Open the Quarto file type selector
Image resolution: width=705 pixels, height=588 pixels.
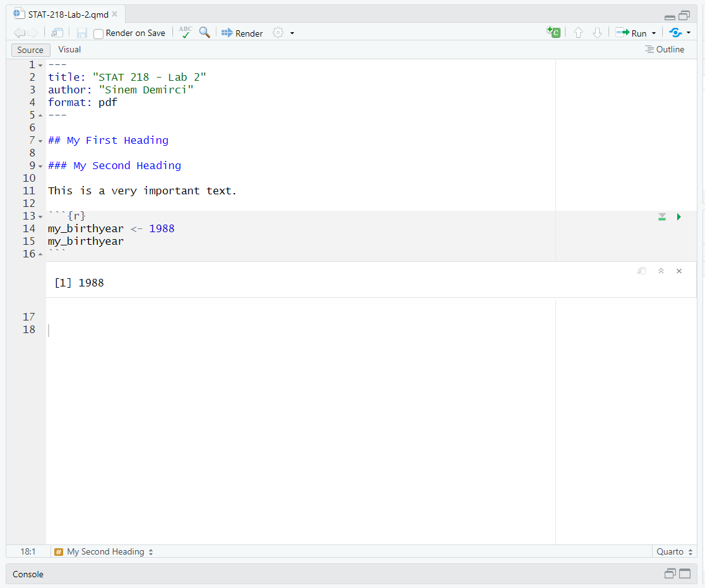coord(674,551)
